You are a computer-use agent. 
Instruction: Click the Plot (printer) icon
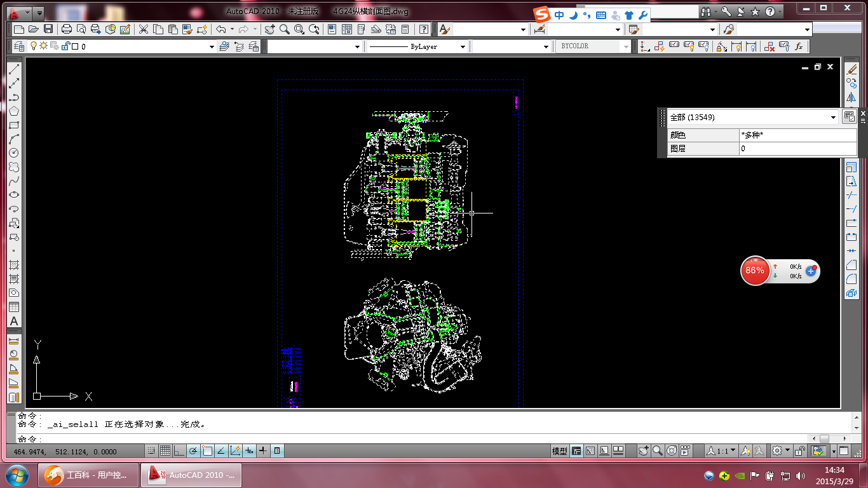pyautogui.click(x=67, y=29)
